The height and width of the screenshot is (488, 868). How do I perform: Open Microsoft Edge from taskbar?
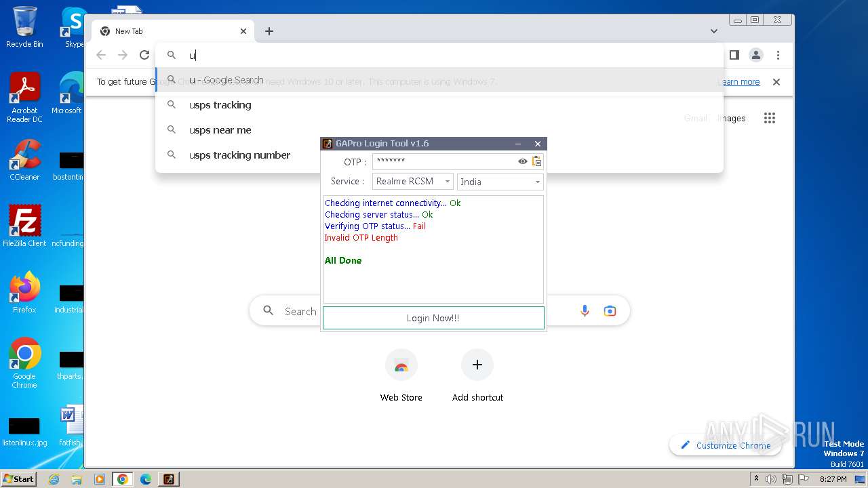pos(146,479)
